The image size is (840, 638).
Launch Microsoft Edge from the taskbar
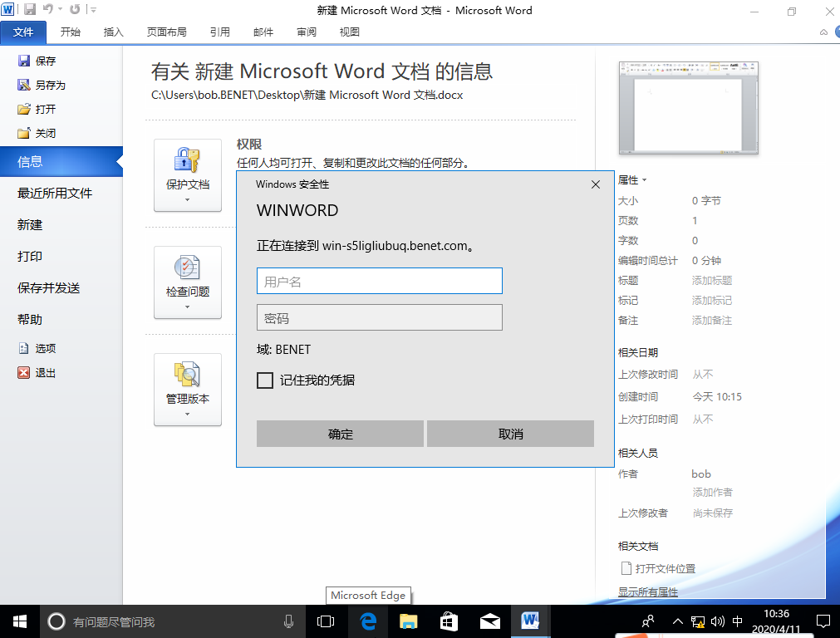point(368,621)
